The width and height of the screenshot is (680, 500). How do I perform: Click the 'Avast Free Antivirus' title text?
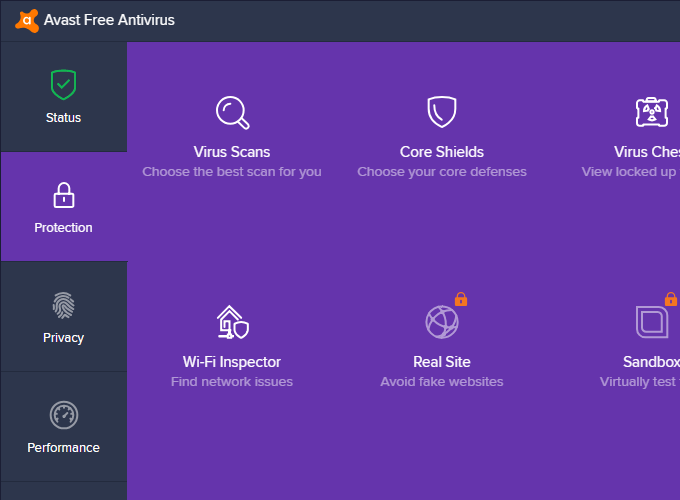coord(109,20)
